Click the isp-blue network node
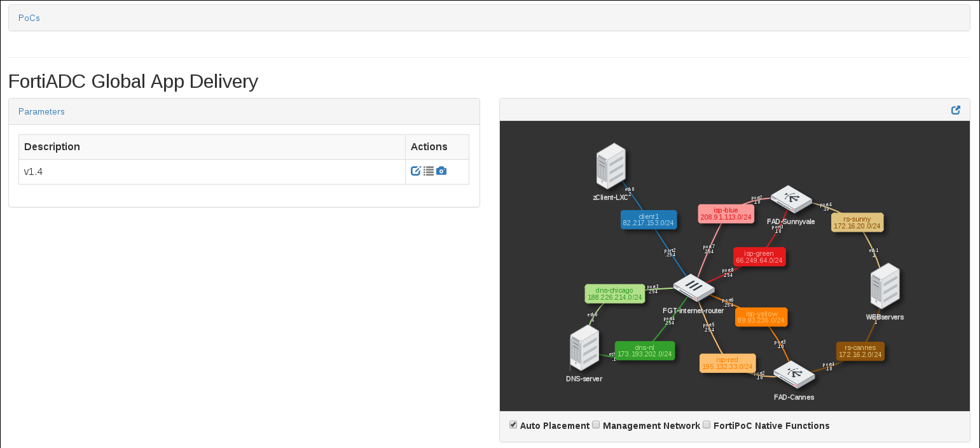This screenshot has height=448, width=980. [x=726, y=213]
